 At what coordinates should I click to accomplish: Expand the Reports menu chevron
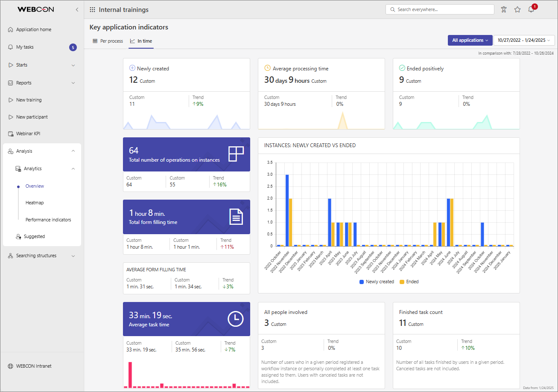[73, 83]
